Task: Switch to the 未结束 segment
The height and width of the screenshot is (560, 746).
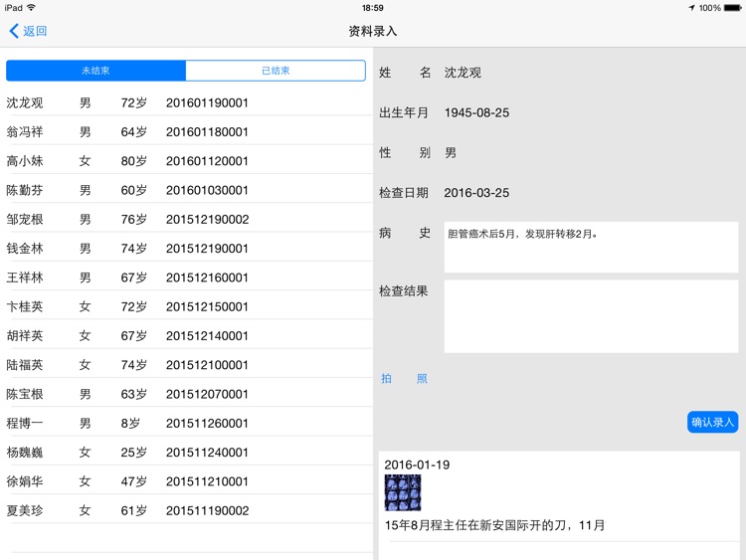Action: [96, 71]
